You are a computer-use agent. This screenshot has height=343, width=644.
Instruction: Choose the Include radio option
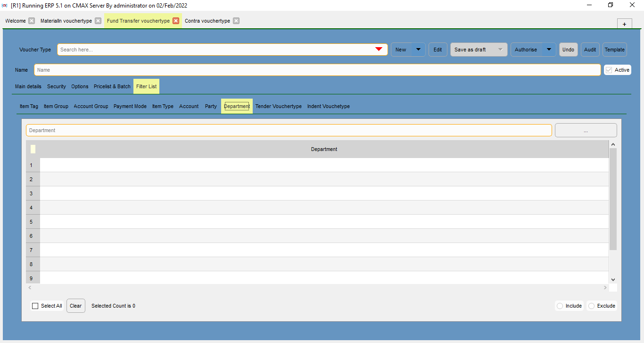(560, 306)
